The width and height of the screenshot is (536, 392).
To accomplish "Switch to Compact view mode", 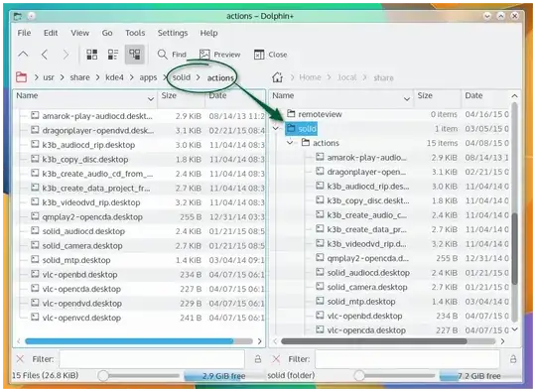I will pyautogui.click(x=113, y=54).
